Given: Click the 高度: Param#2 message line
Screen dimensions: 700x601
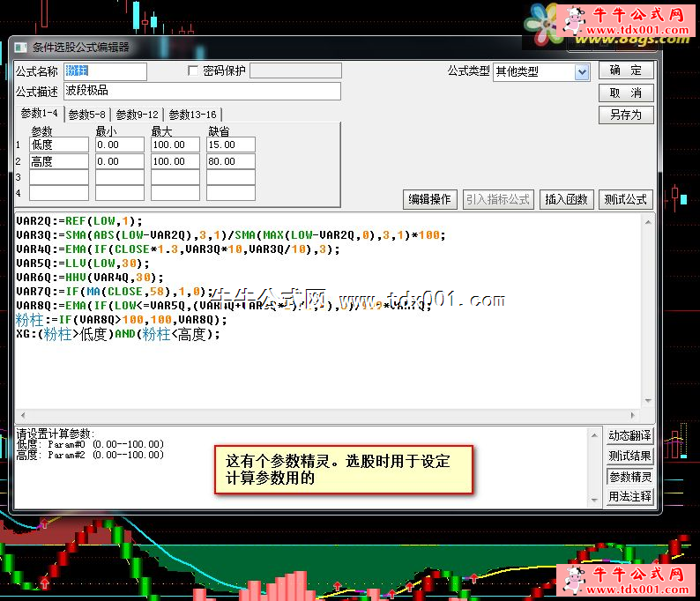Looking at the screenshot, I should (x=90, y=455).
